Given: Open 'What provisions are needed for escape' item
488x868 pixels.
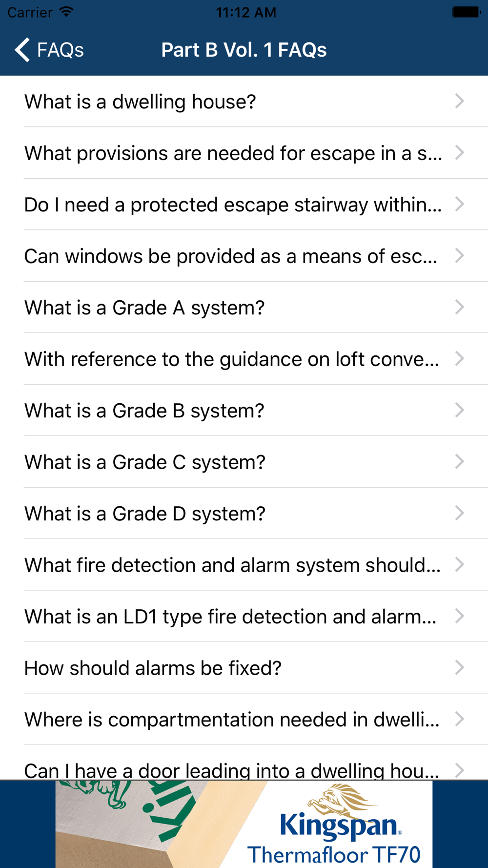Looking at the screenshot, I should (244, 153).
